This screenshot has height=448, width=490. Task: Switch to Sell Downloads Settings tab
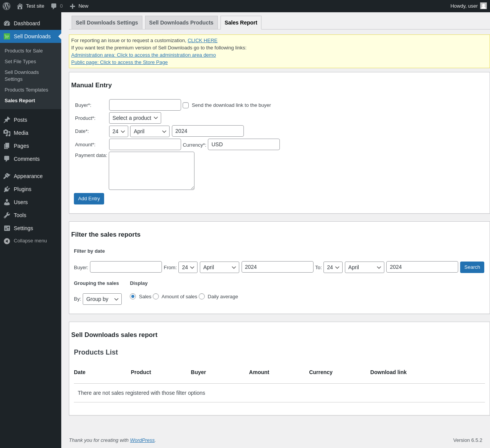pos(107,23)
